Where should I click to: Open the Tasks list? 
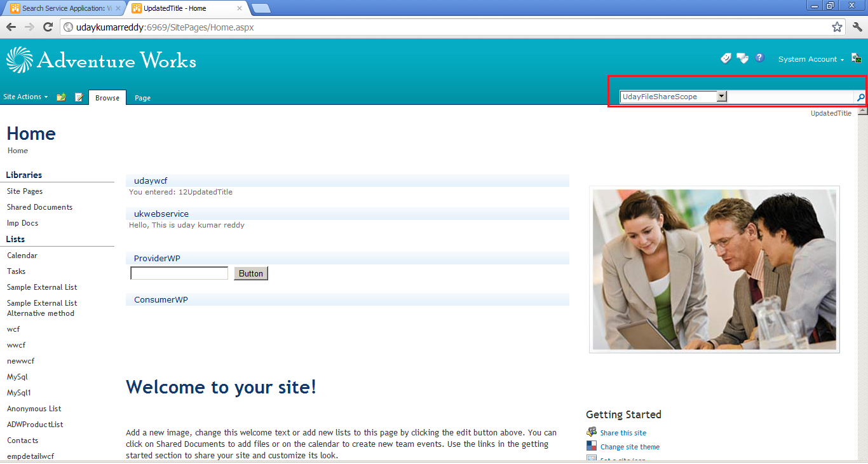click(17, 271)
